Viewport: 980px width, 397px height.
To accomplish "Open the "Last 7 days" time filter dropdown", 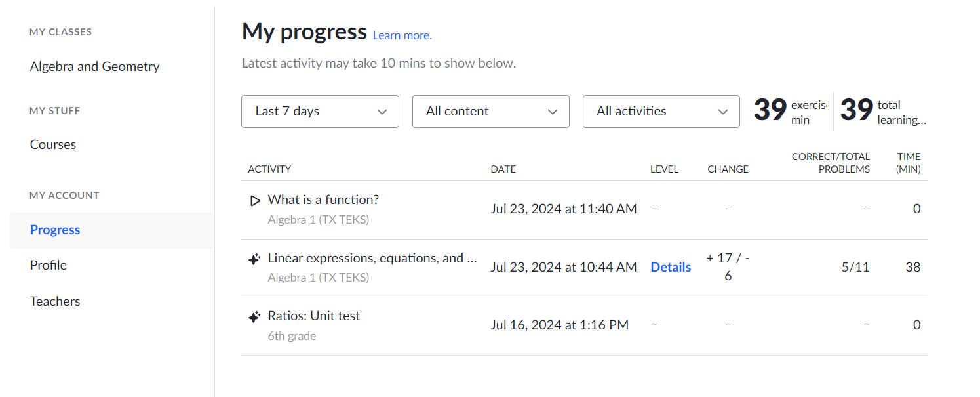I will [x=320, y=112].
